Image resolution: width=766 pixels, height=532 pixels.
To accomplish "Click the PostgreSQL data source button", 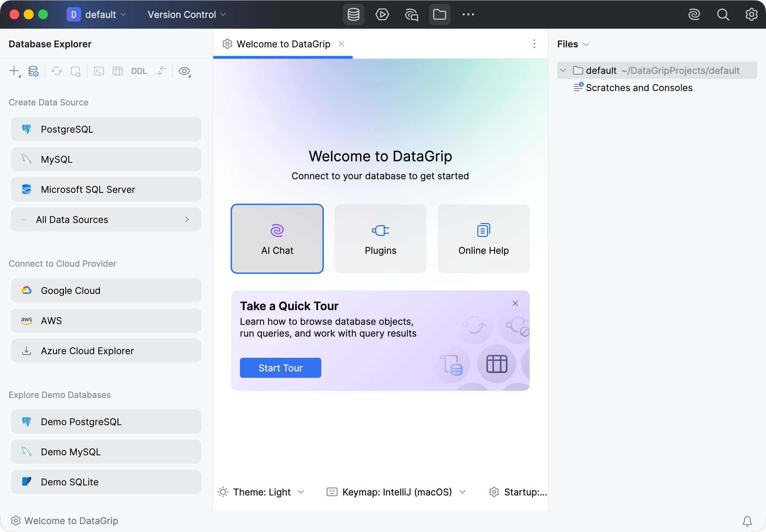I will 106,129.
